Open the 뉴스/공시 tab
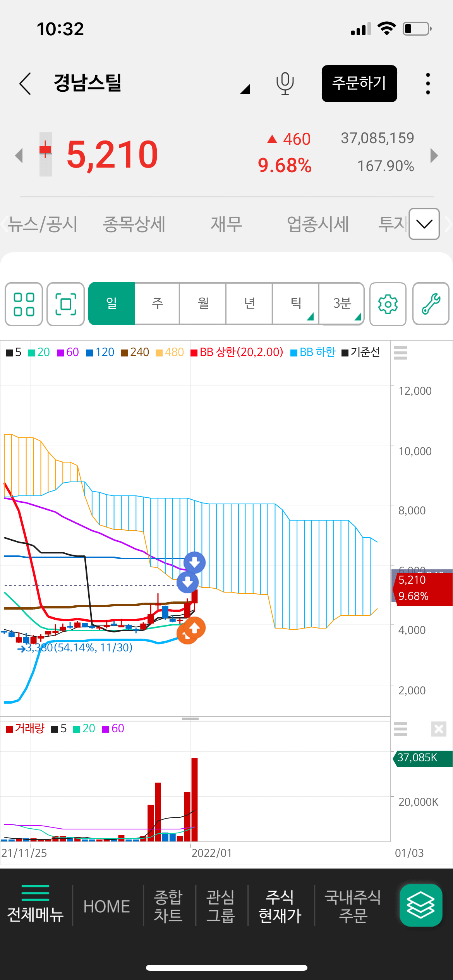 (x=43, y=224)
